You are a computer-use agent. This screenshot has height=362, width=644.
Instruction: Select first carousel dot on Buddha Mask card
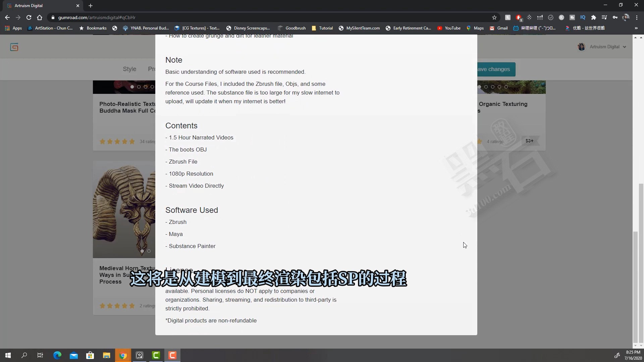(x=132, y=87)
